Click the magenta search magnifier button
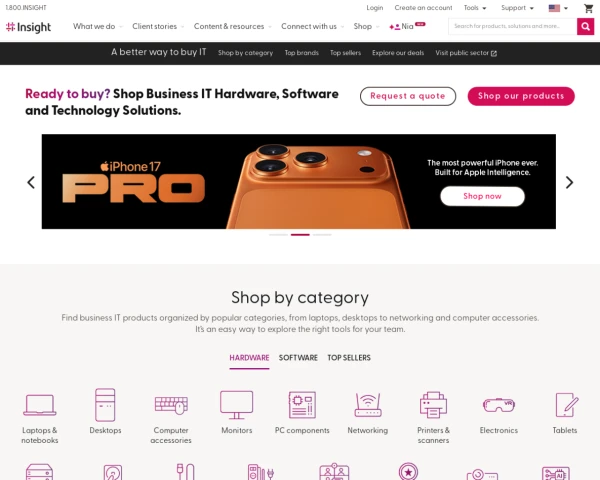600x480 pixels. [585, 26]
